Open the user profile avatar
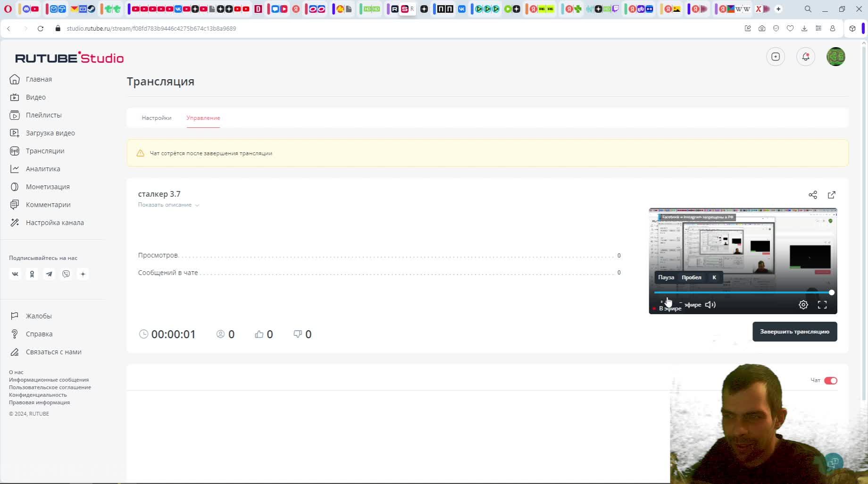The width and height of the screenshot is (868, 484). [x=836, y=57]
